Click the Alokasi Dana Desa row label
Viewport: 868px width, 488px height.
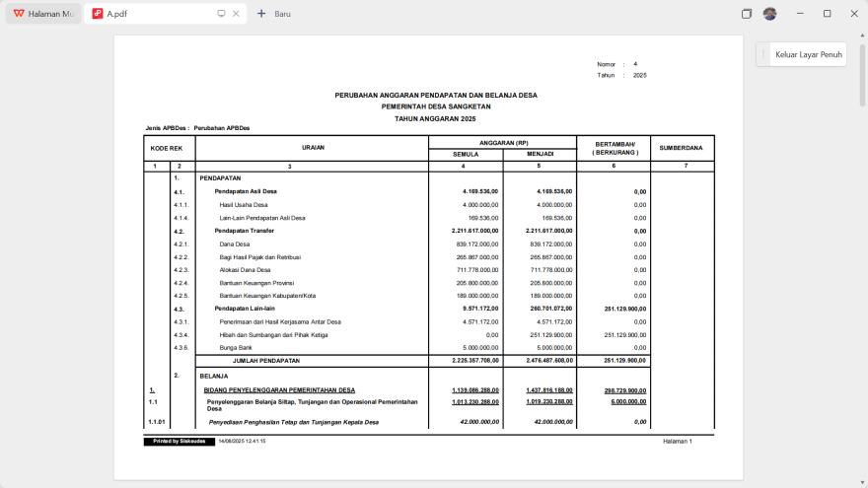pyautogui.click(x=245, y=270)
